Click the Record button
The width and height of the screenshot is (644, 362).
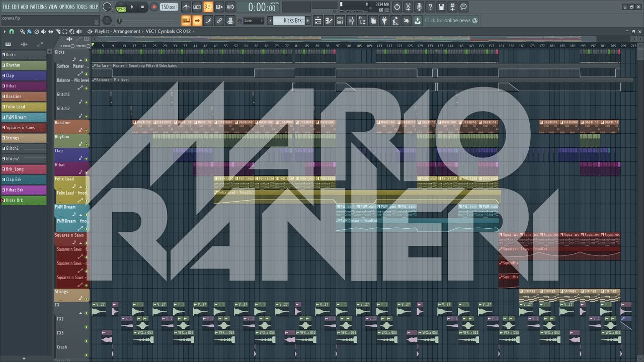tap(154, 7)
